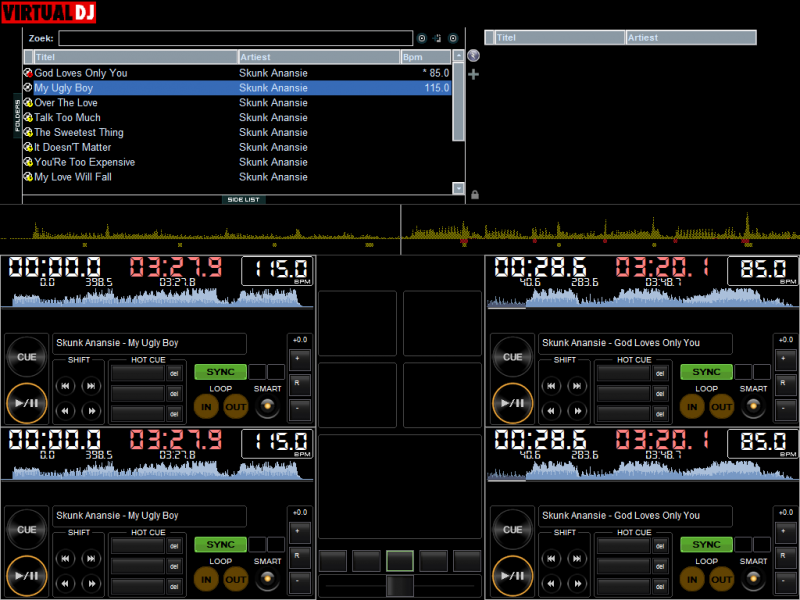Click the arrow icon between the two search circles
This screenshot has width=800, height=600.
[x=437, y=38]
